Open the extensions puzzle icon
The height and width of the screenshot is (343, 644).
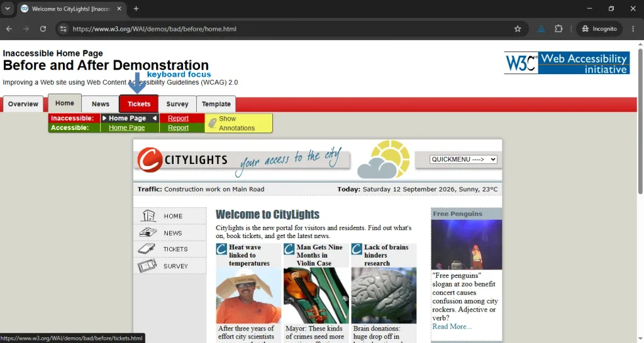pos(558,29)
